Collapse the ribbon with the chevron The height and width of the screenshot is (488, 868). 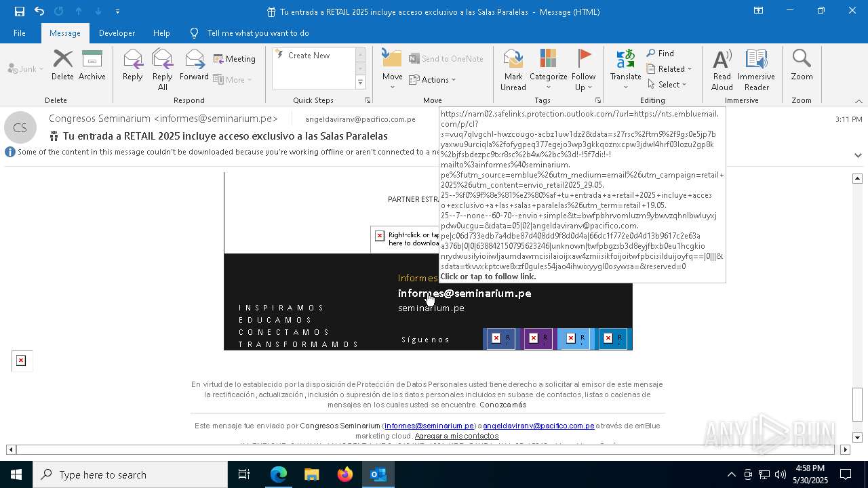[858, 101]
